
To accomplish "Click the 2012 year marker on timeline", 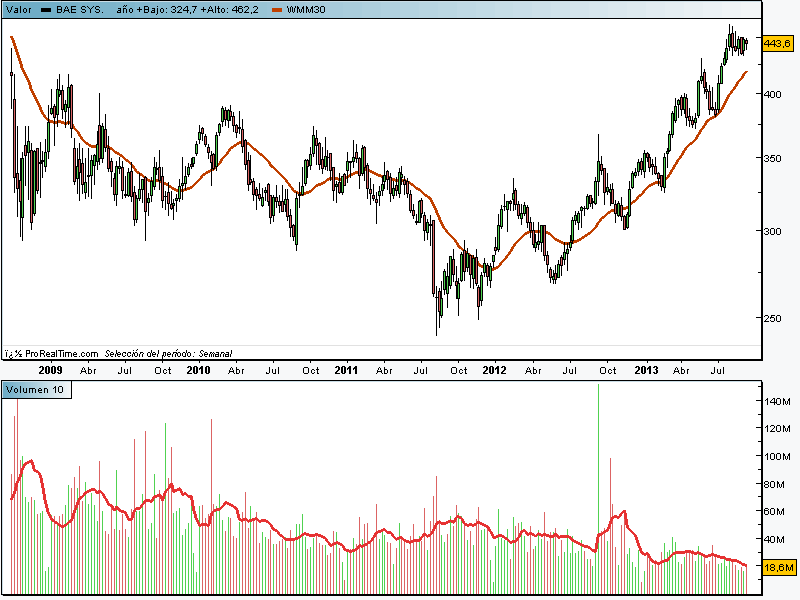I will tap(494, 370).
